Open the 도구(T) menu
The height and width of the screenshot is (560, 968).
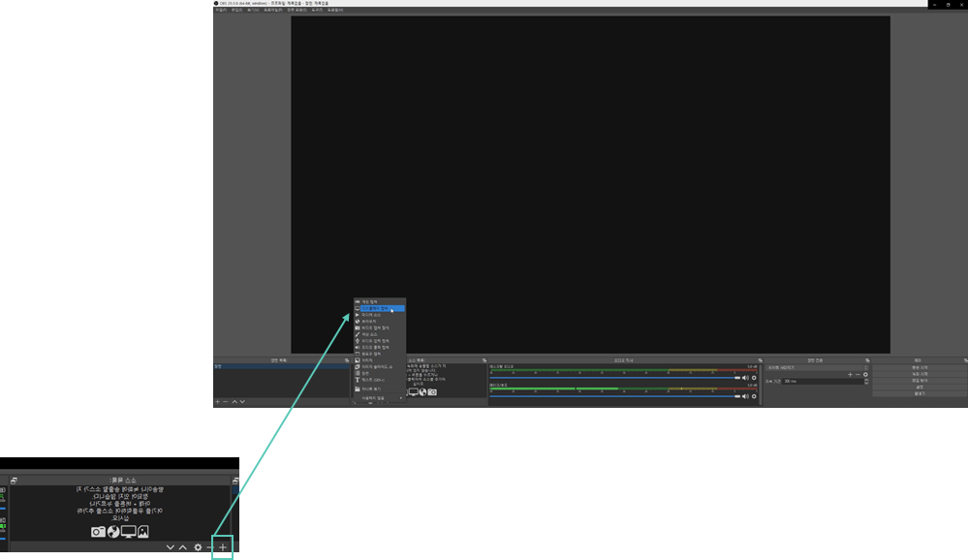[x=317, y=10]
